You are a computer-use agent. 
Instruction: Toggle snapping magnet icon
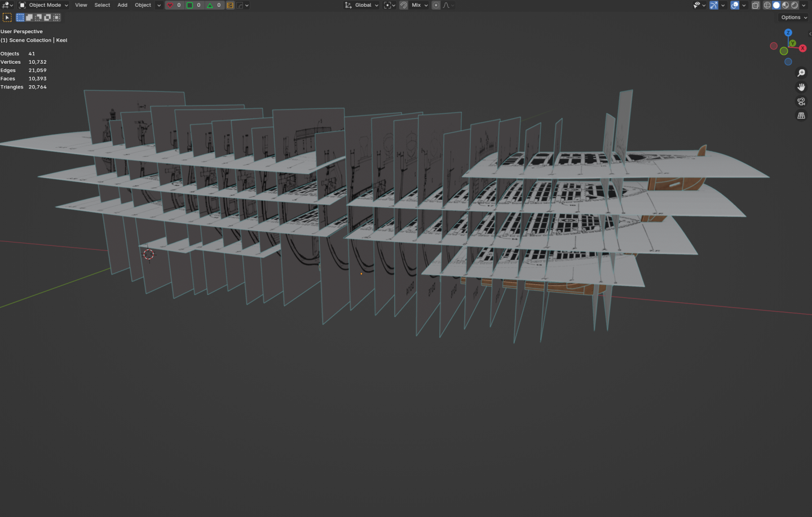(x=404, y=5)
